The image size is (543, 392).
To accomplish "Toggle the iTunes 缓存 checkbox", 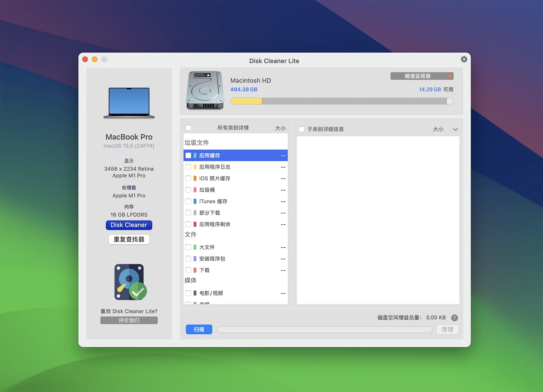I will point(188,201).
